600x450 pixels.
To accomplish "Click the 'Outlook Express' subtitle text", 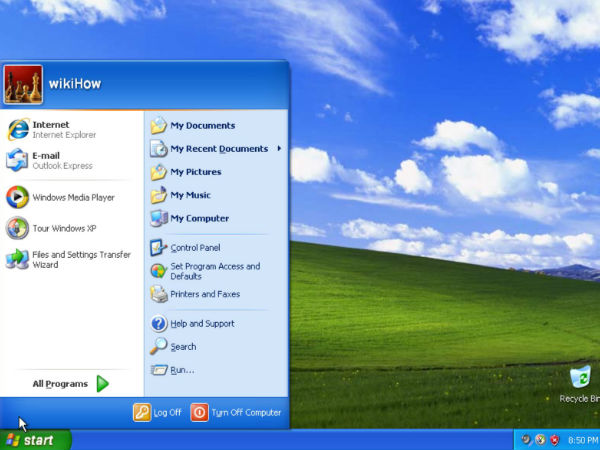I will [x=62, y=166].
